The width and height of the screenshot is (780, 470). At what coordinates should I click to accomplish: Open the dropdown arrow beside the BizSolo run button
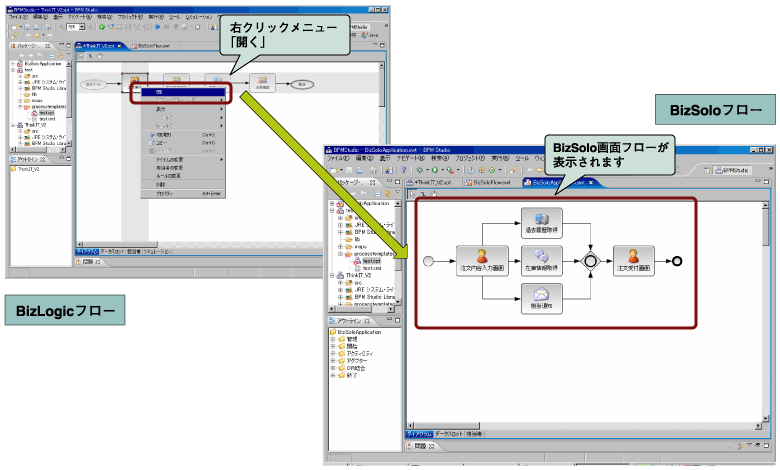click(x=442, y=170)
